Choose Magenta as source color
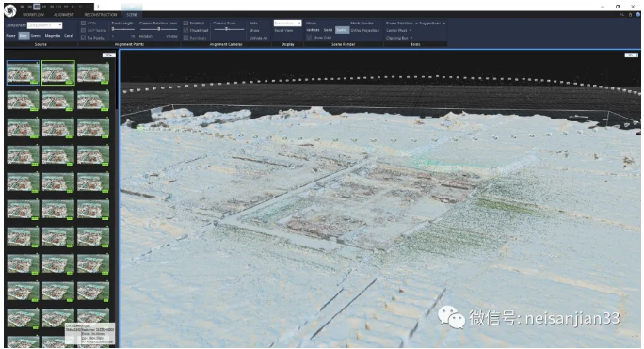Viewport: 644px width, 349px height. pyautogui.click(x=53, y=36)
